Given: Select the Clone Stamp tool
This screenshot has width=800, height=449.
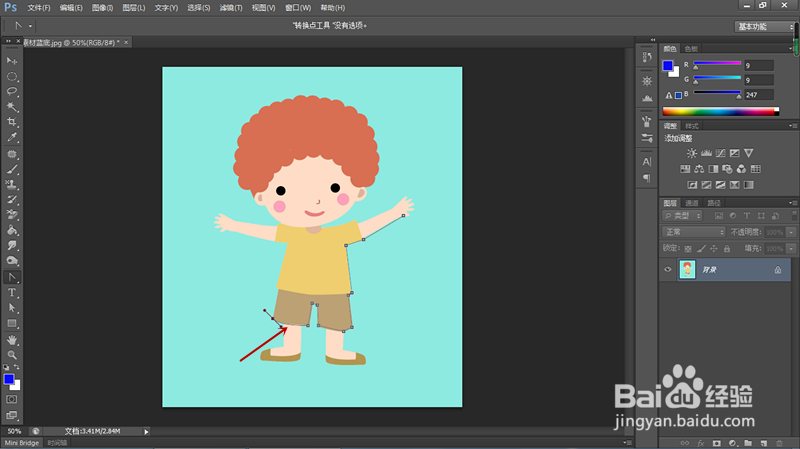Looking at the screenshot, I should (x=12, y=184).
